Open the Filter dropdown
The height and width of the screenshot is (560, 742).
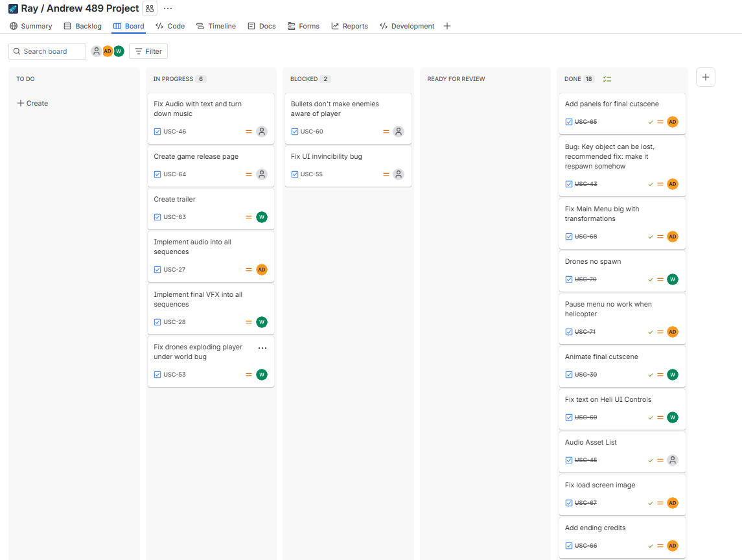coord(148,51)
